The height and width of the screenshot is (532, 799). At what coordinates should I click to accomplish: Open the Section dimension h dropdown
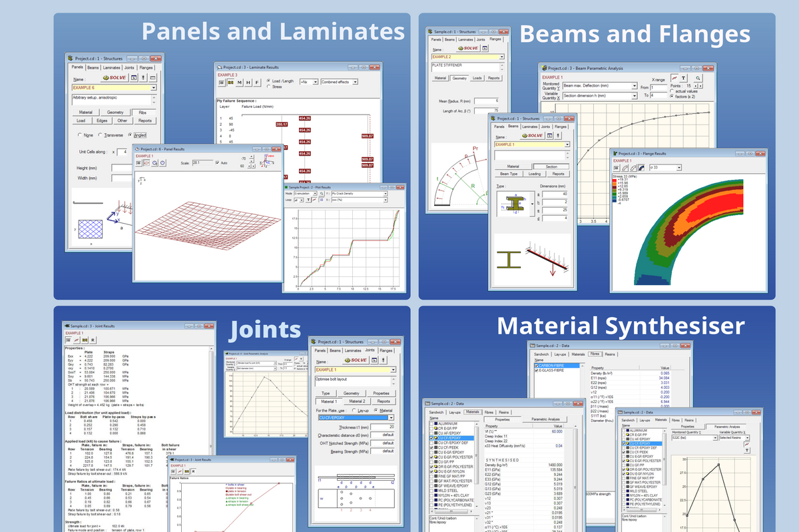tap(635, 96)
